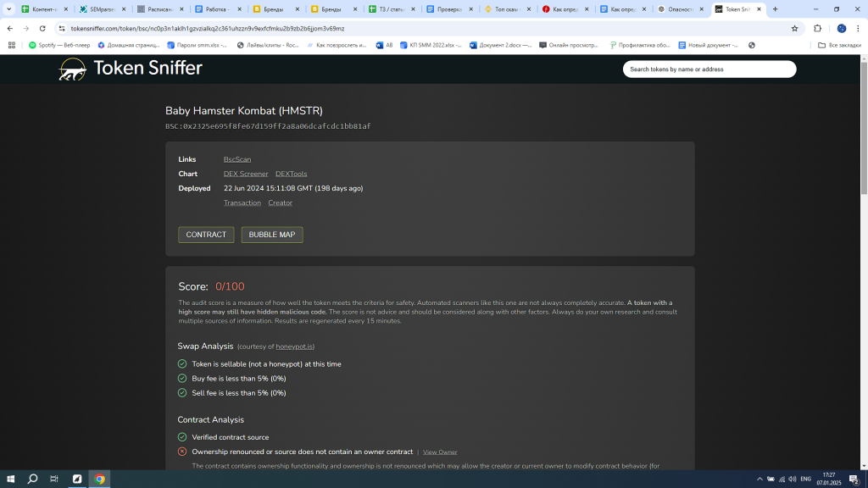The height and width of the screenshot is (488, 868).
Task: Click the browser forward arrow
Action: pyautogui.click(x=26, y=28)
